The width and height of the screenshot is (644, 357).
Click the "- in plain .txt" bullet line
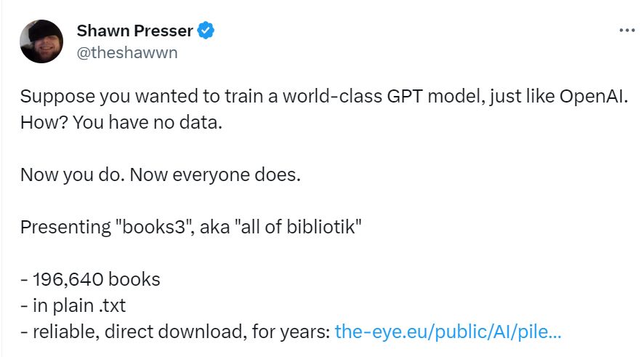coord(73,305)
